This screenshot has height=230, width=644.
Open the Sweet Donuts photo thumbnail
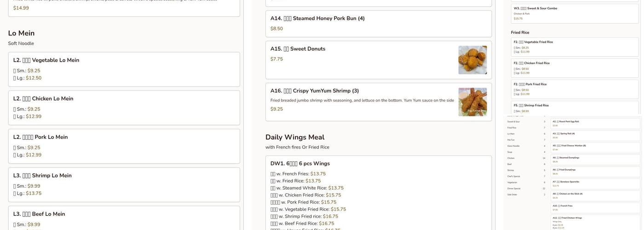click(472, 60)
